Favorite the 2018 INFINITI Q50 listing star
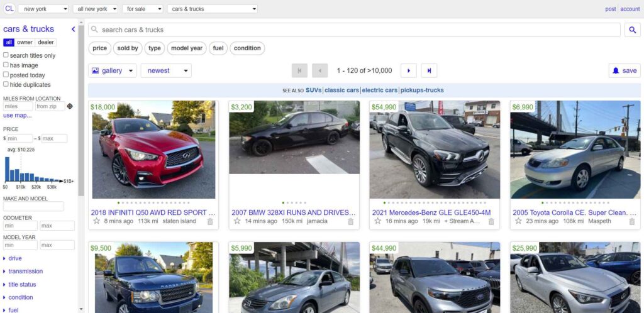The image size is (644, 313). 96,221
